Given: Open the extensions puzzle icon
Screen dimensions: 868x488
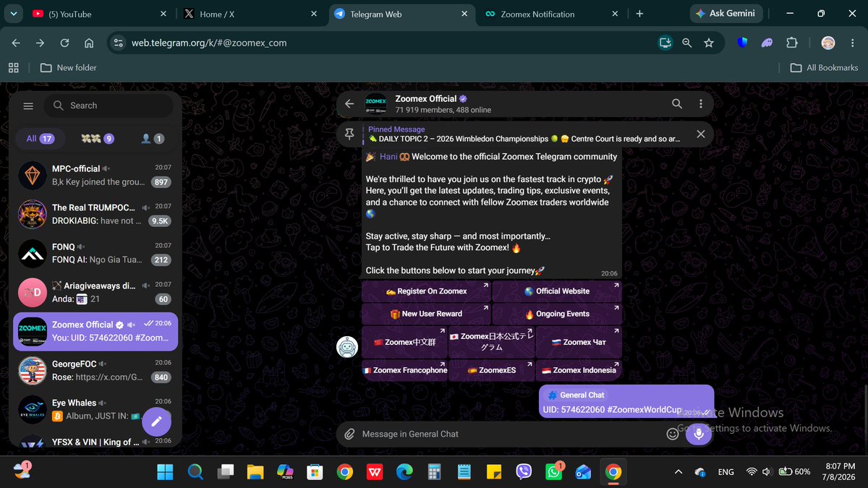Looking at the screenshot, I should pyautogui.click(x=792, y=43).
